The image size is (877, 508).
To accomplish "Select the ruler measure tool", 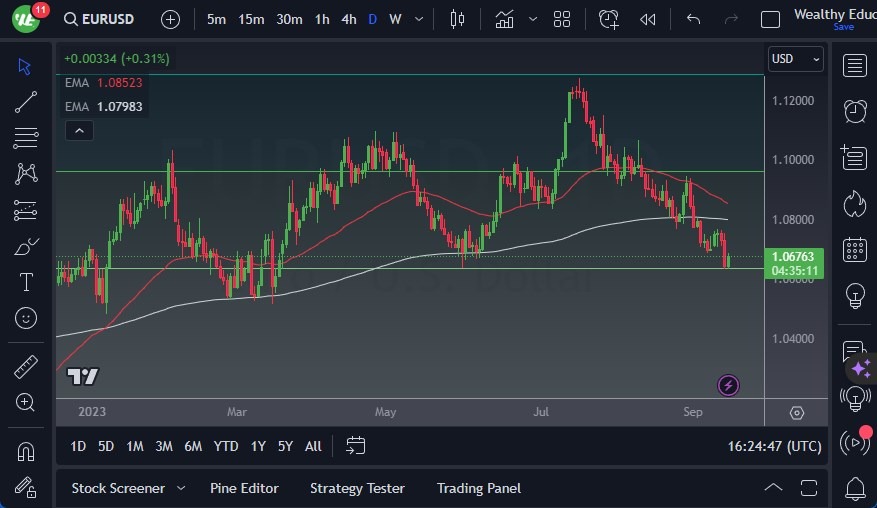I will 26,367.
